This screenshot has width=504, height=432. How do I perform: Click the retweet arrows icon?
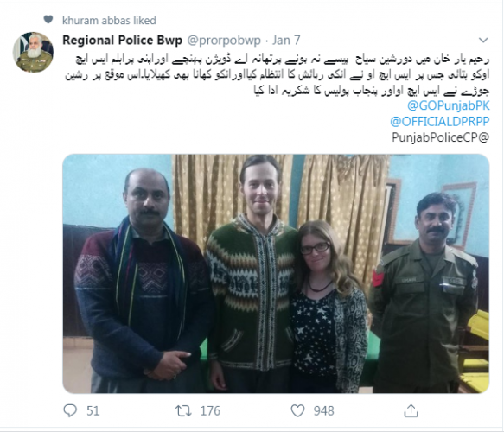(x=183, y=410)
